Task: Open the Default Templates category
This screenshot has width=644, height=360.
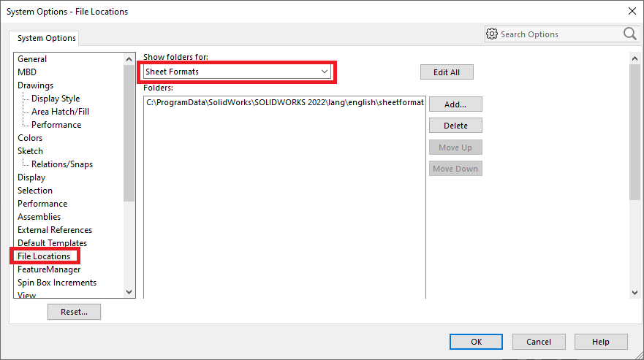Action: click(52, 243)
